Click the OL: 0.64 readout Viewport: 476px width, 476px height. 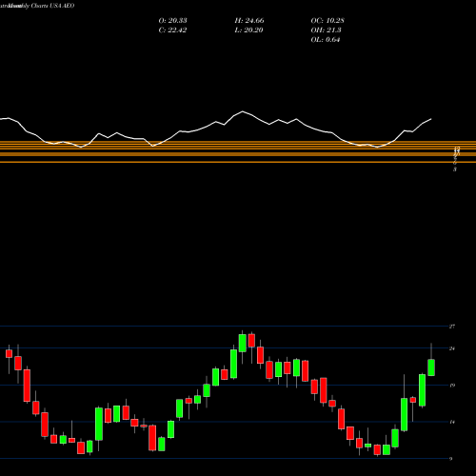[x=326, y=40]
